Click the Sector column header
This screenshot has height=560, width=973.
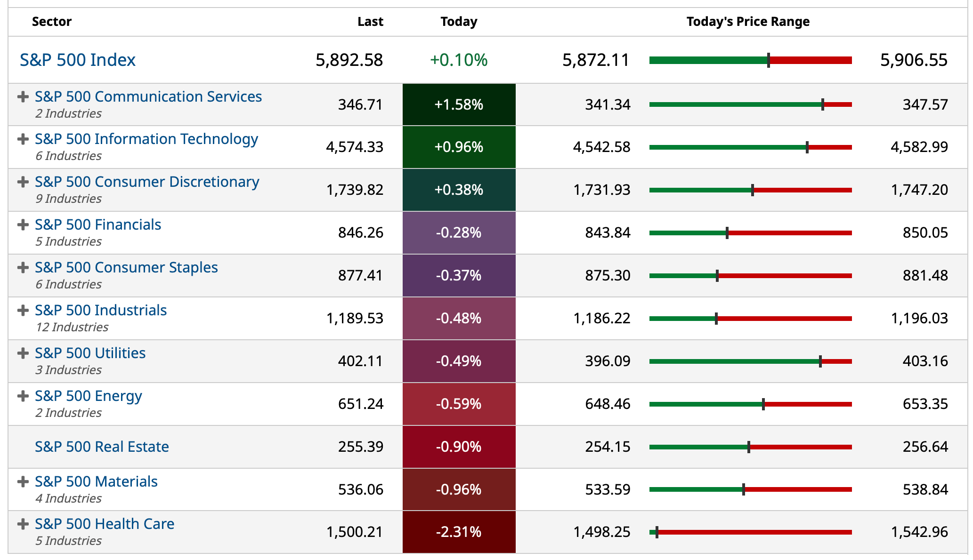pos(52,22)
